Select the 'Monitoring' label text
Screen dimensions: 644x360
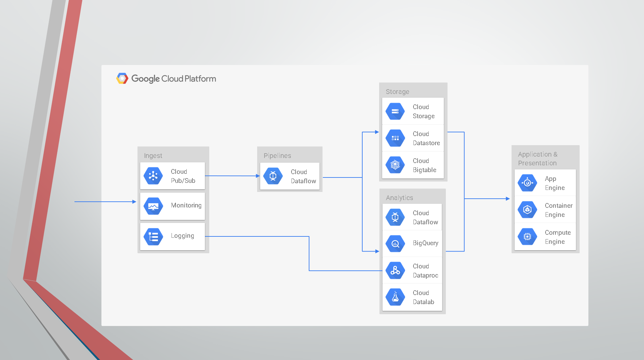click(186, 205)
